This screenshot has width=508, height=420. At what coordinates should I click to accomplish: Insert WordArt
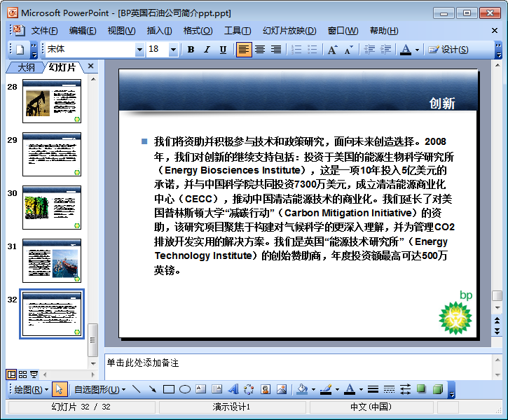coord(233,389)
